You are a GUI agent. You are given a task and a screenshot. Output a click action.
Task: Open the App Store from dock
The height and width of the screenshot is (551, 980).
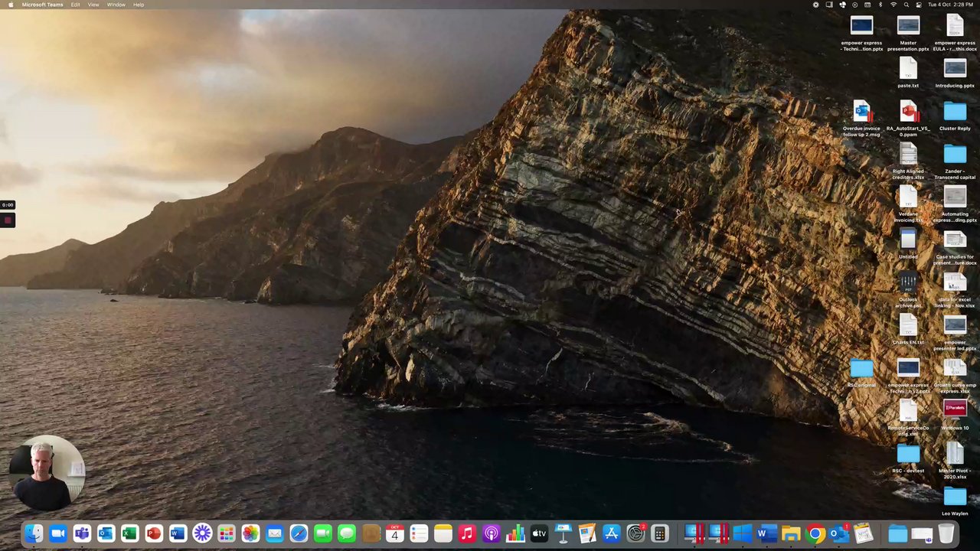click(x=611, y=533)
